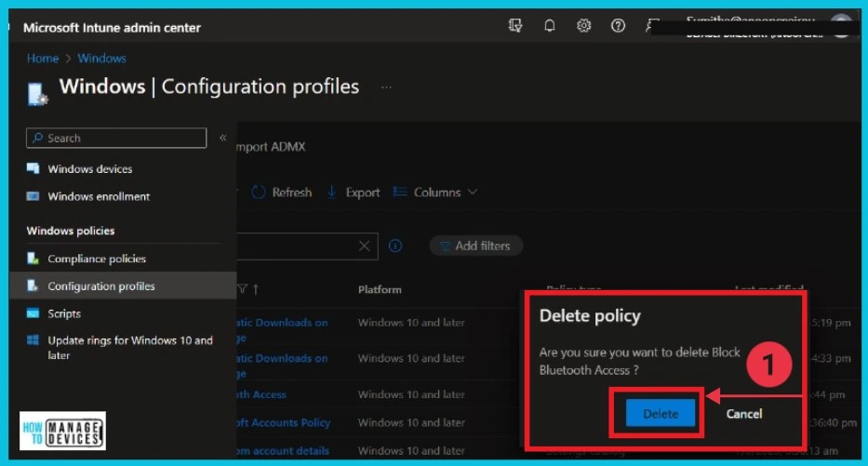Click Add filters button

(x=475, y=246)
